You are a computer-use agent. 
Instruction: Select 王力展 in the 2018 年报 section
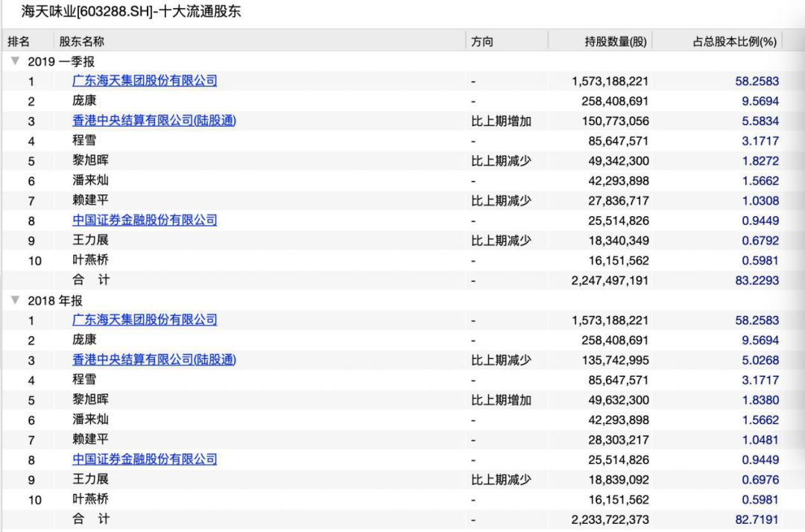coord(90,479)
